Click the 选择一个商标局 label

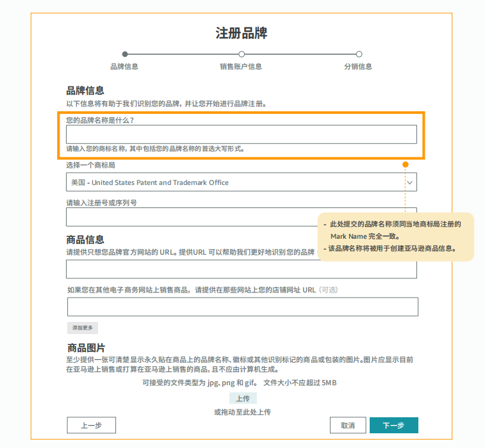pyautogui.click(x=90, y=165)
